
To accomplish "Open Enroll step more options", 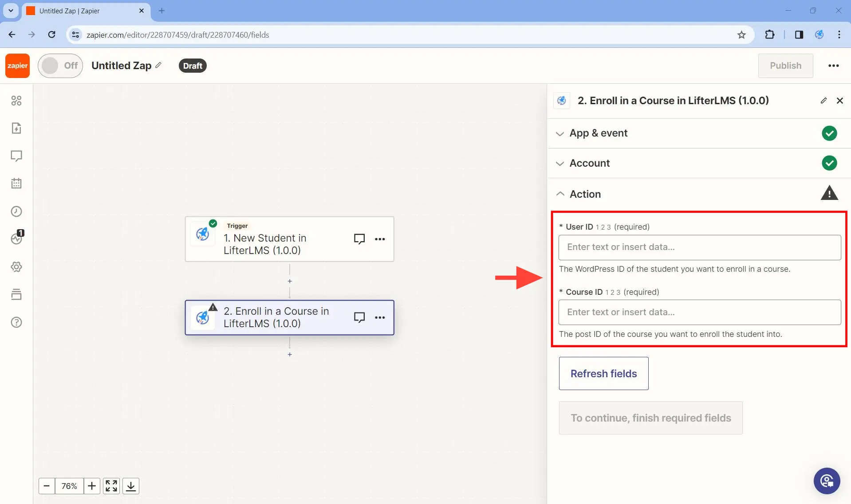I will coord(380,317).
